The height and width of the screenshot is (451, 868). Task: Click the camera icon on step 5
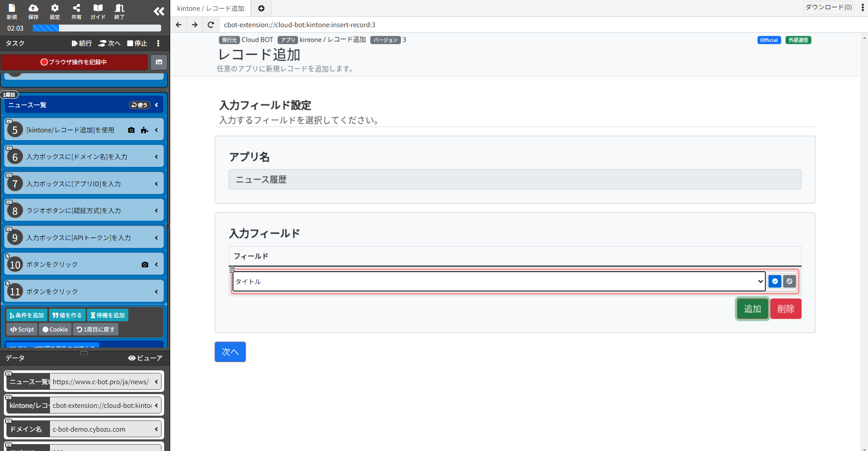[131, 130]
